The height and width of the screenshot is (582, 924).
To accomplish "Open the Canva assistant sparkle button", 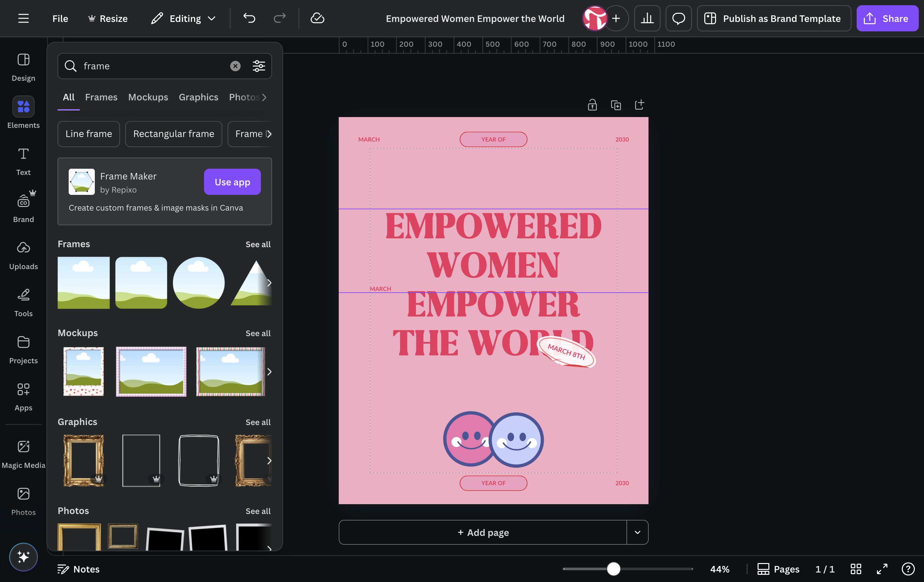I will [x=24, y=557].
